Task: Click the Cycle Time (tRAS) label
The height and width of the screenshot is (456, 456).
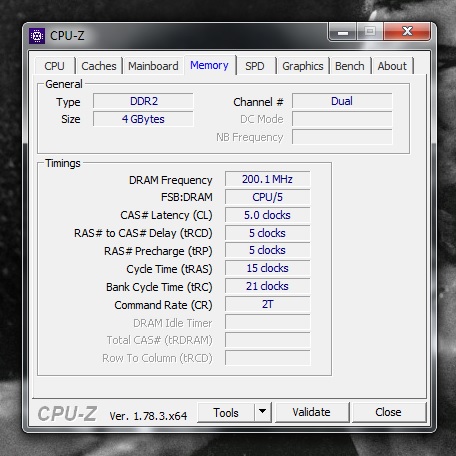Action: click(x=169, y=269)
